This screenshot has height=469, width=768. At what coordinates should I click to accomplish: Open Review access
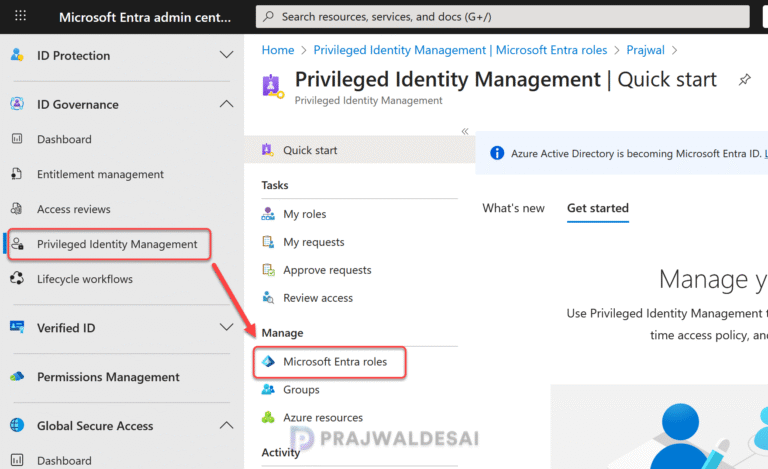pyautogui.click(x=318, y=298)
